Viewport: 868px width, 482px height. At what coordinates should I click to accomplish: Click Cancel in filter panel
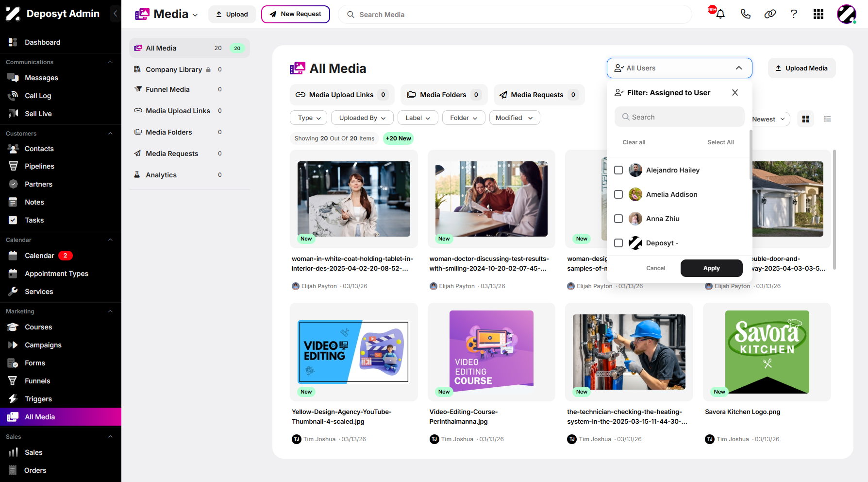tap(655, 268)
